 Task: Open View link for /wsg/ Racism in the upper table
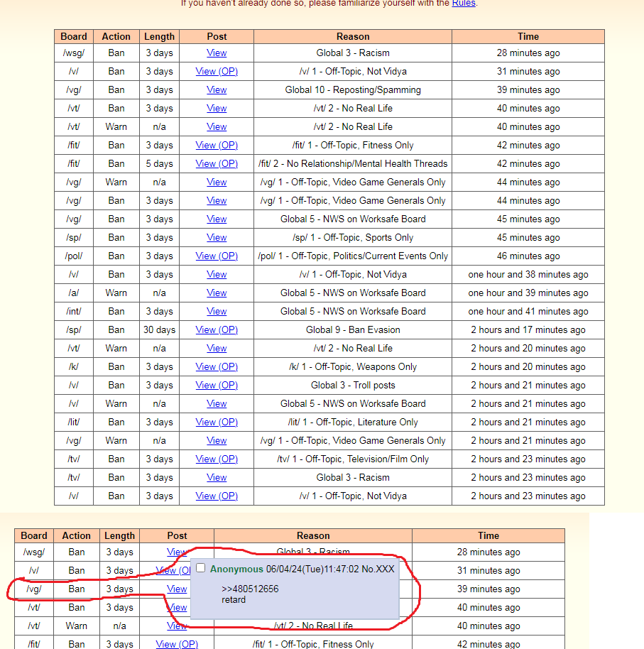click(217, 53)
